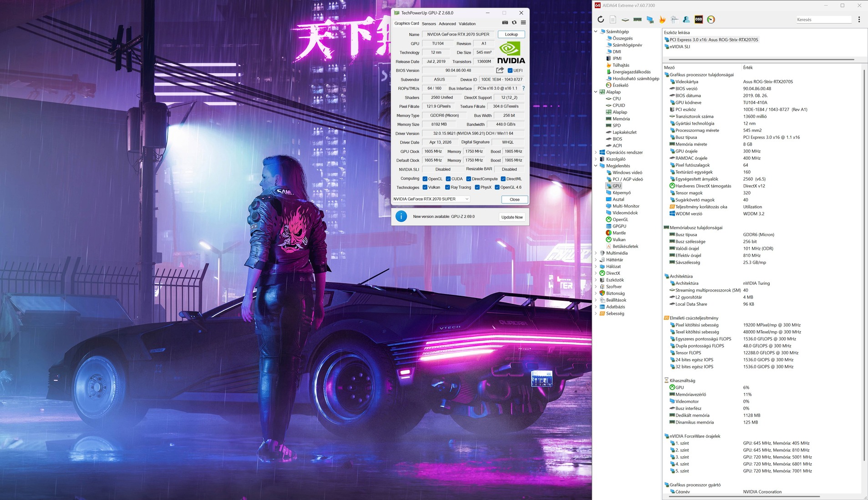Click the Keresés search field in AIDA64
Viewport: 868px width, 500px height.
823,20
